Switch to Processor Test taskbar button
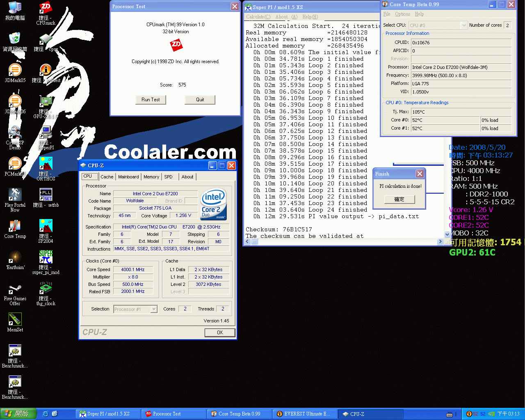This screenshot has width=525, height=420. click(173, 414)
